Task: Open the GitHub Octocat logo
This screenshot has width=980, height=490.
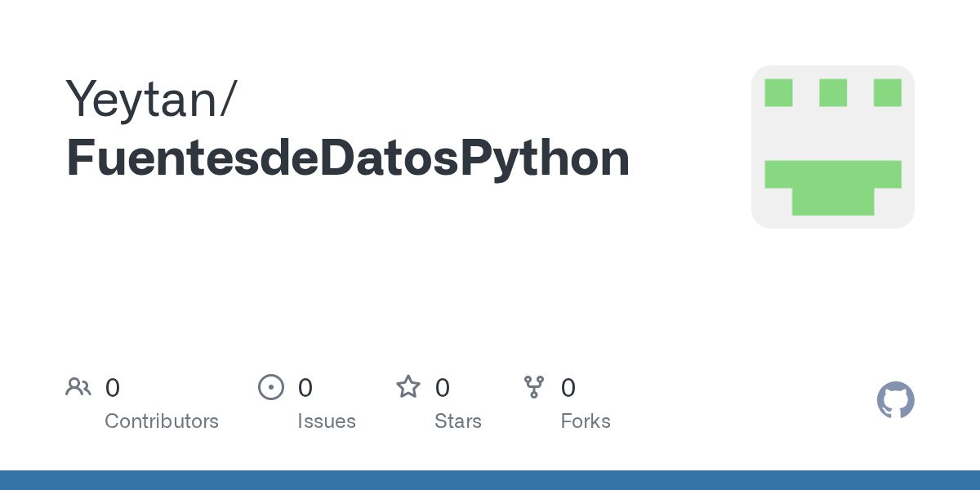Action: tap(896, 400)
